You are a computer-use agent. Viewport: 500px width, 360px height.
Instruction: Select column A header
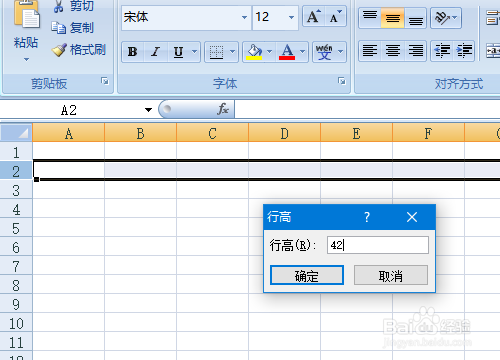click(x=69, y=133)
